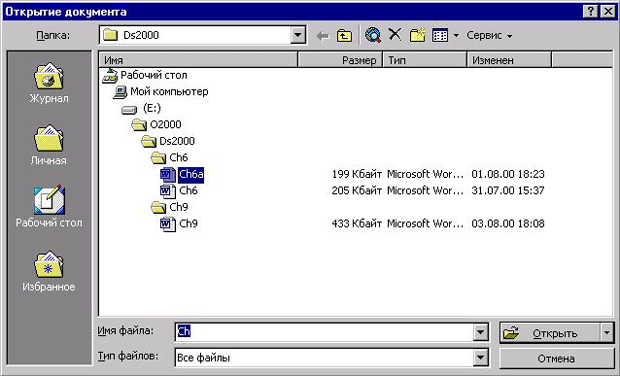Select the Личная folder in sidebar
Screen dimensions: 620x376
click(49, 145)
